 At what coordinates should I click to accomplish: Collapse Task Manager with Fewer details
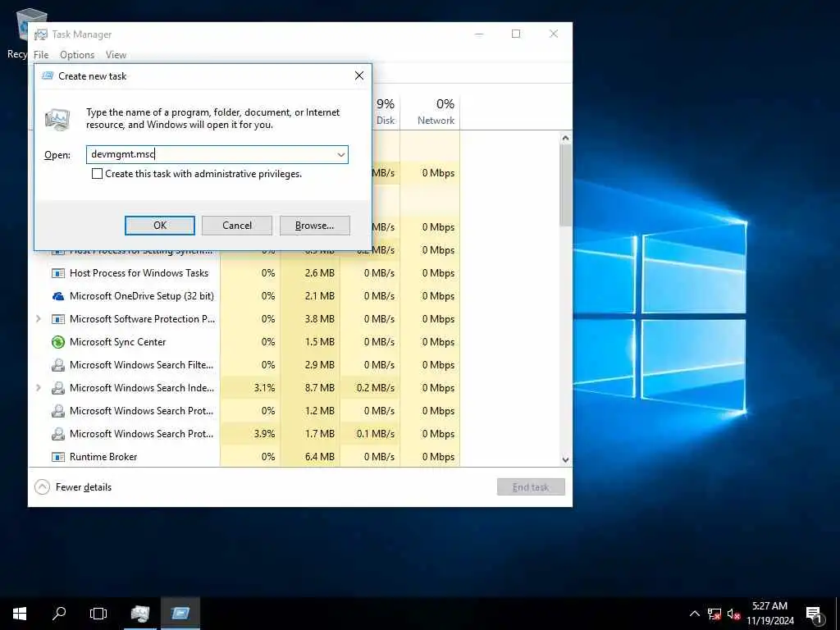73,487
